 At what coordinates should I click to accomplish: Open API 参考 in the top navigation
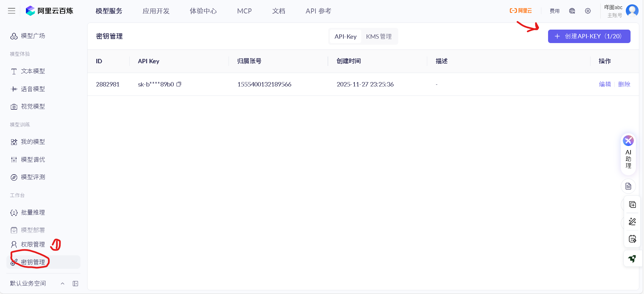318,11
